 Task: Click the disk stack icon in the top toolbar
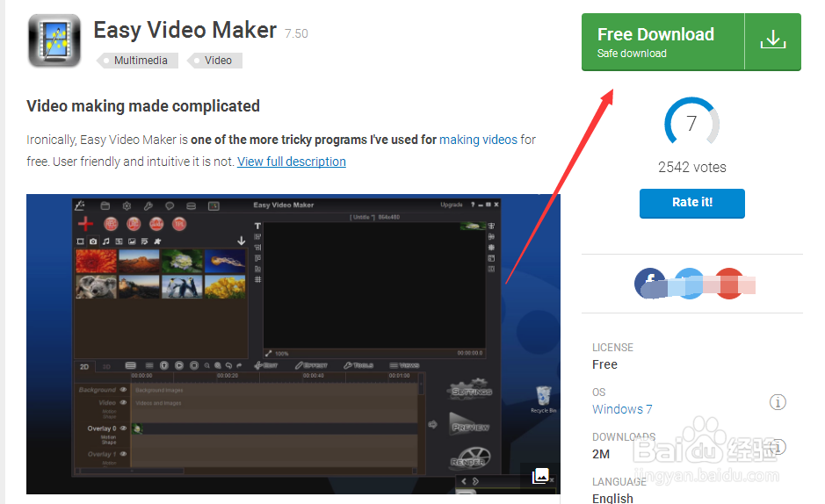point(191,206)
